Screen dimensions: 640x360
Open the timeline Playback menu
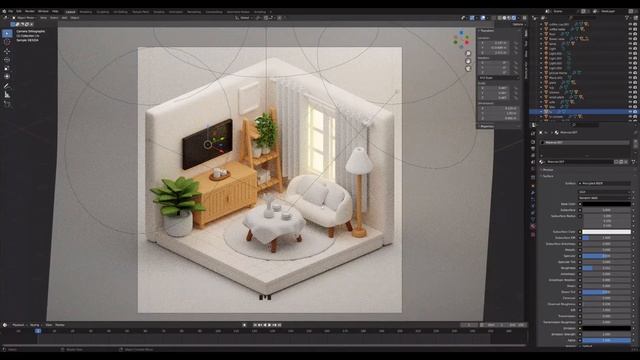(18, 325)
